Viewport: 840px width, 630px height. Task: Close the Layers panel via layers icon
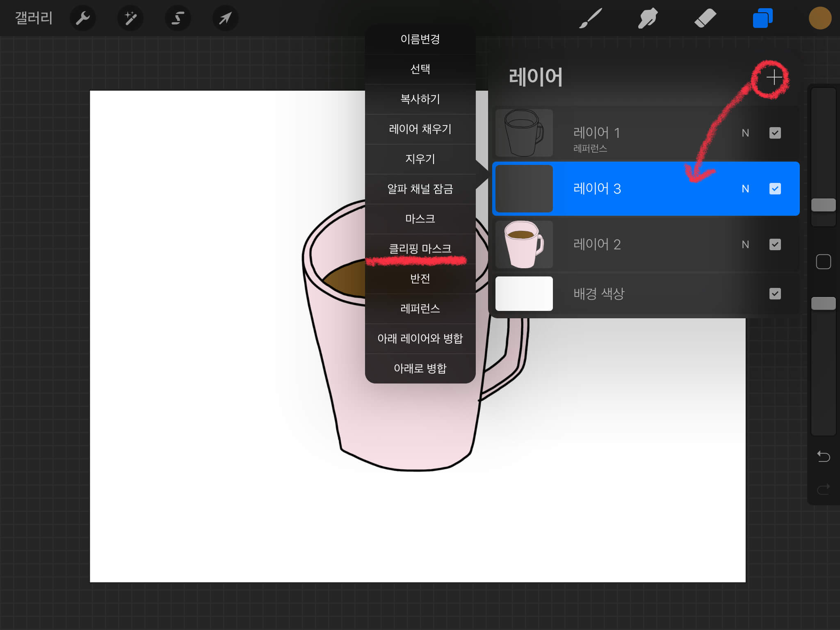(762, 18)
